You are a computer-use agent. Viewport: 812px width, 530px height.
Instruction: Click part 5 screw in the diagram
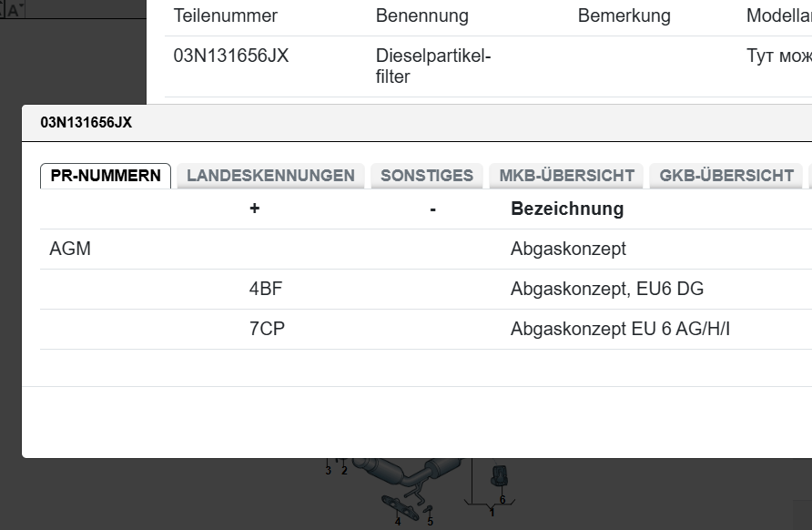coord(429,509)
